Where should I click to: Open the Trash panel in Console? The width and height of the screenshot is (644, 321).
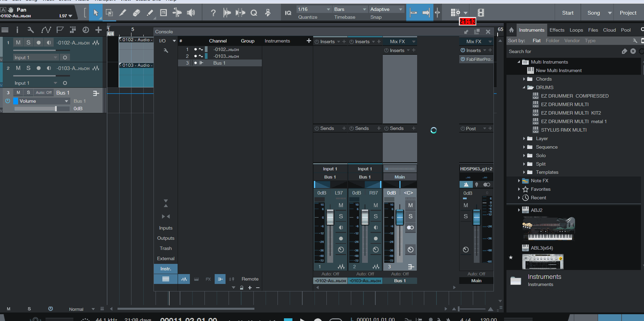point(166,248)
